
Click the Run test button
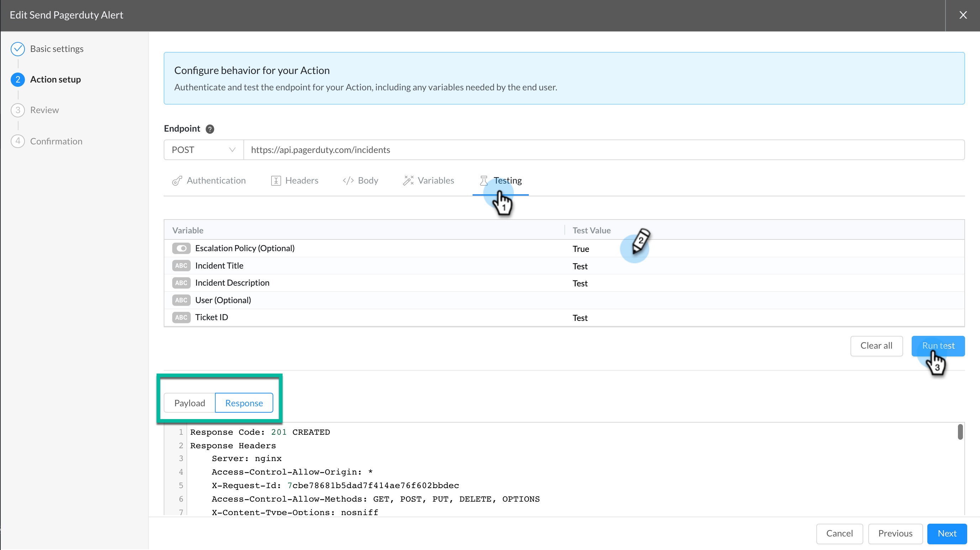[x=938, y=346]
